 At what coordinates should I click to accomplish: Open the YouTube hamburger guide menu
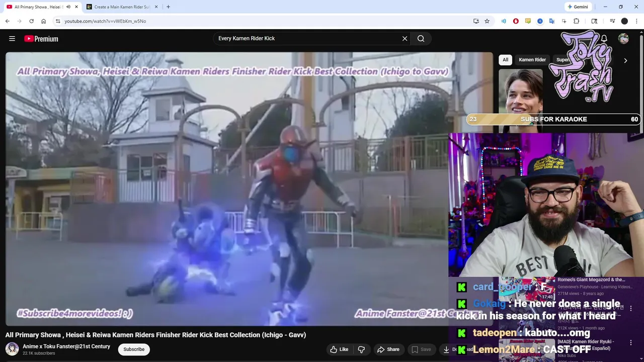pos(12,39)
